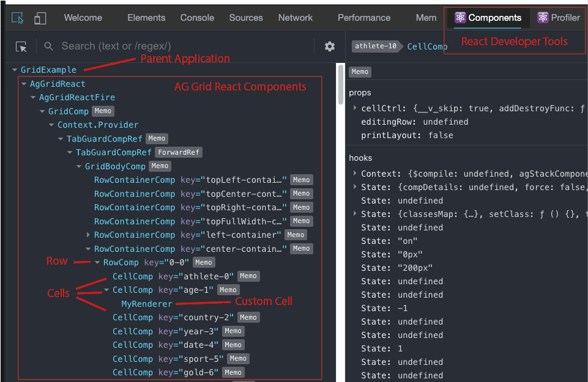Collapse the Context.Provider node arrow
Viewport: 588px width, 382px height.
click(51, 125)
